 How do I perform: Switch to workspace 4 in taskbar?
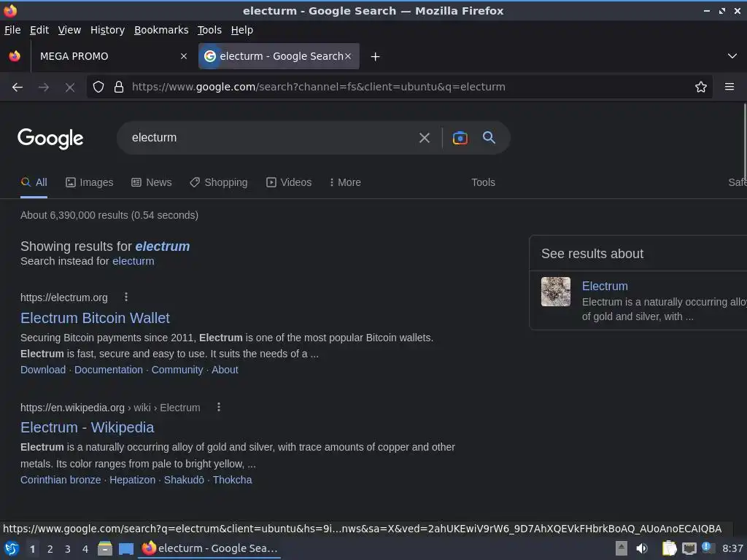tap(85, 549)
